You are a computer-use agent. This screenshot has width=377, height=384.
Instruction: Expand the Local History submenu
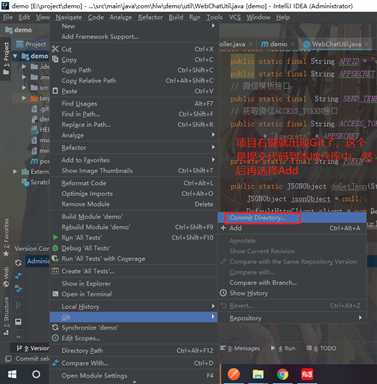133,307
